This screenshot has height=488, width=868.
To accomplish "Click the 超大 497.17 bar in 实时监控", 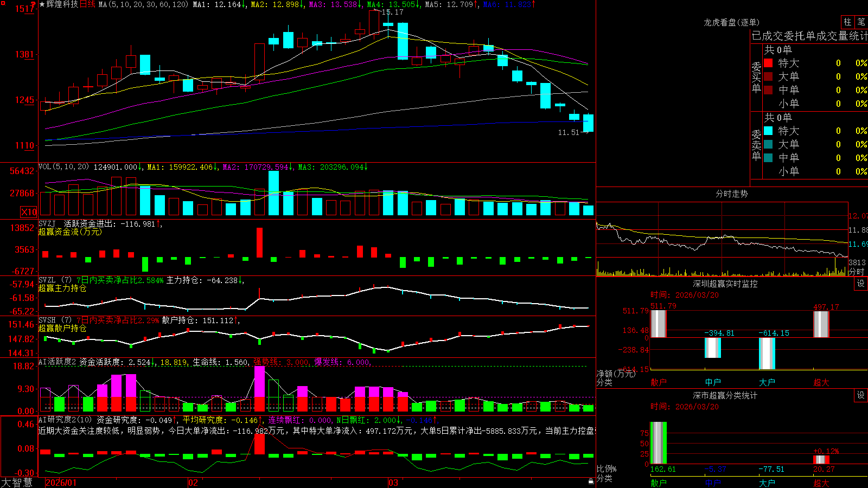I will click(x=821, y=324).
